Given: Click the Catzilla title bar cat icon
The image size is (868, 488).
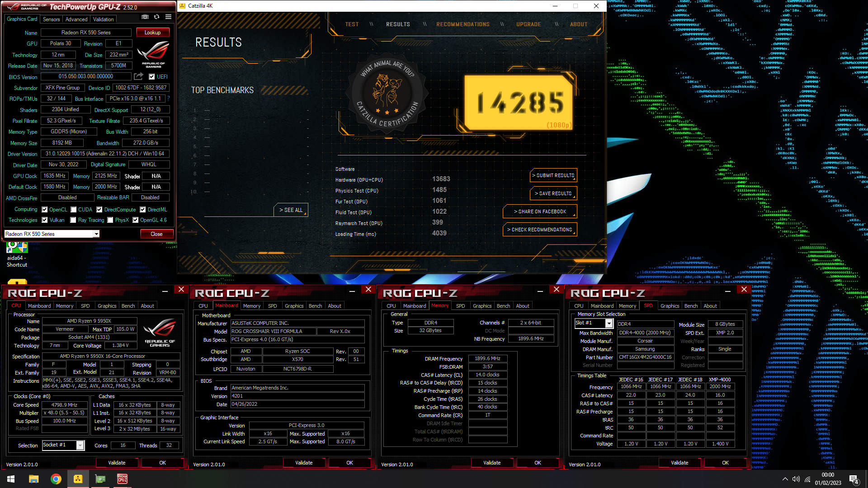Looking at the screenshot, I should click(x=182, y=6).
